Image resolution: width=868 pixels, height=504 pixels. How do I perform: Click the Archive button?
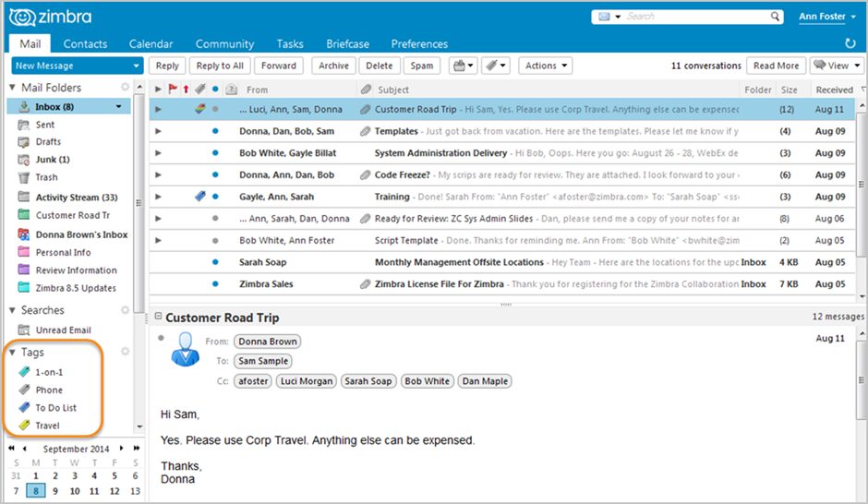(x=333, y=66)
